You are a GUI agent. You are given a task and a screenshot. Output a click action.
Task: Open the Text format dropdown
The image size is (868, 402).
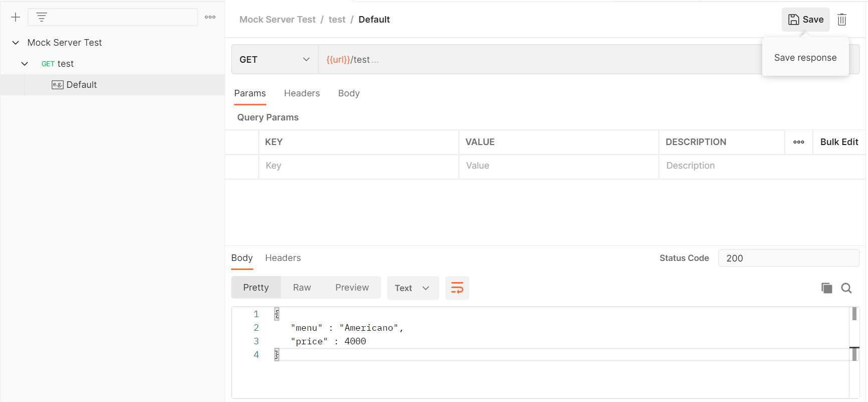tap(413, 288)
